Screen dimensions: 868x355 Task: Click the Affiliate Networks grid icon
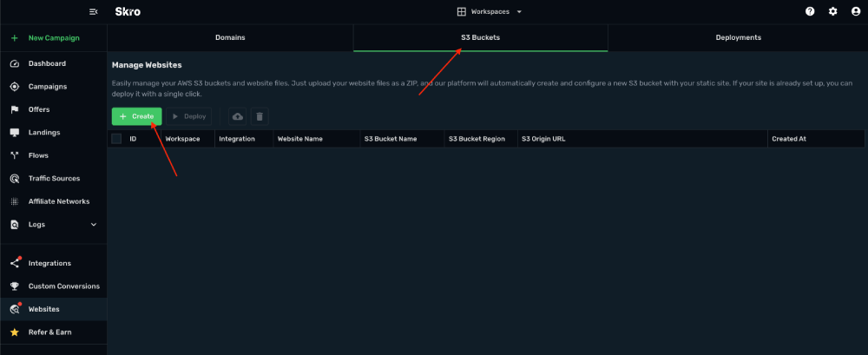15,201
